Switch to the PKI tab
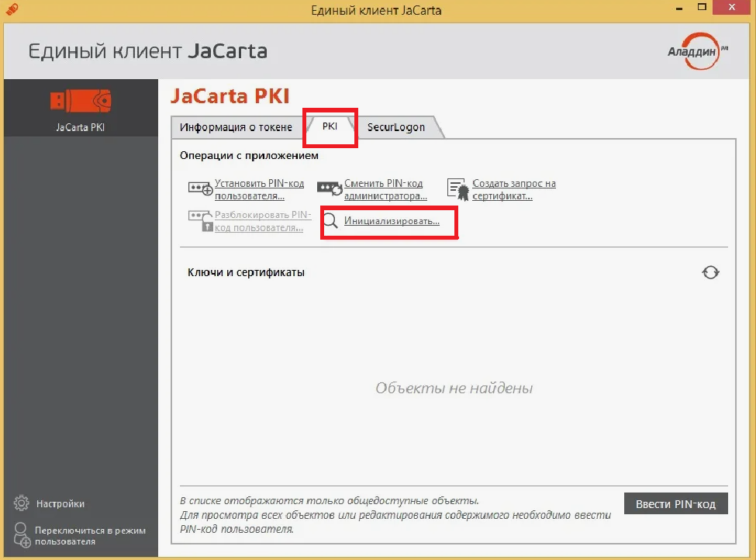This screenshot has height=560, width=756. click(330, 126)
